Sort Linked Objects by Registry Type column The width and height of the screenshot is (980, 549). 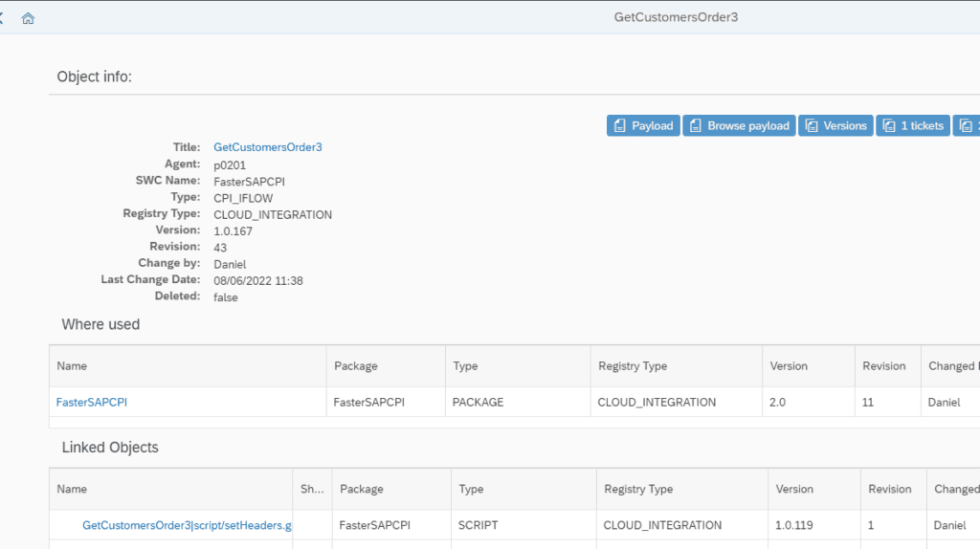pos(681,489)
